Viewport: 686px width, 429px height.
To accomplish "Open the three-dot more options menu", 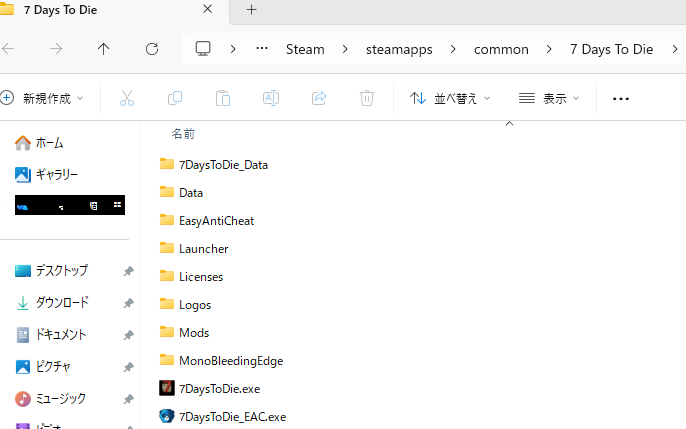I will (x=620, y=98).
